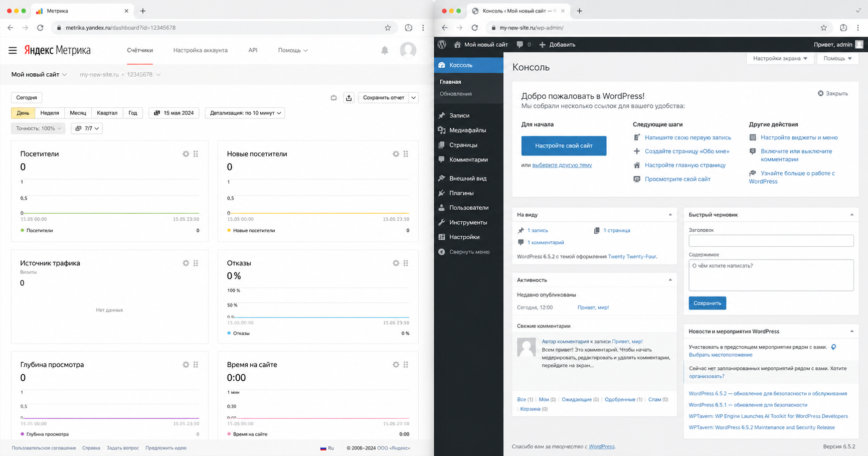Viewport: 868px width, 456px height.
Task: Open the Metrika user avatar
Action: (408, 50)
